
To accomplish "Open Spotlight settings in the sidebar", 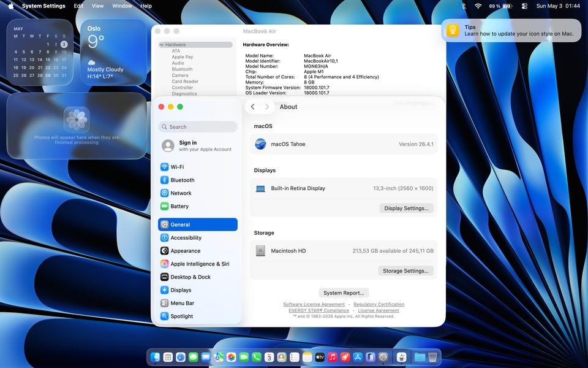I will 198,316.
